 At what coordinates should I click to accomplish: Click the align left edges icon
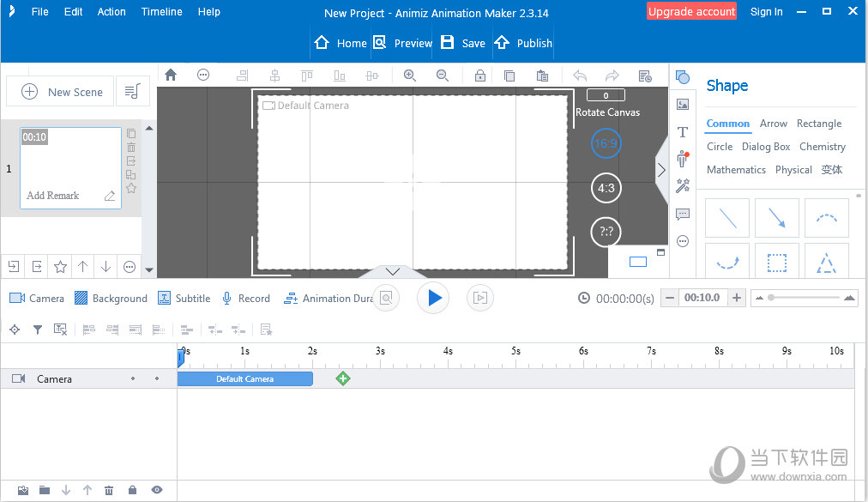point(88,330)
